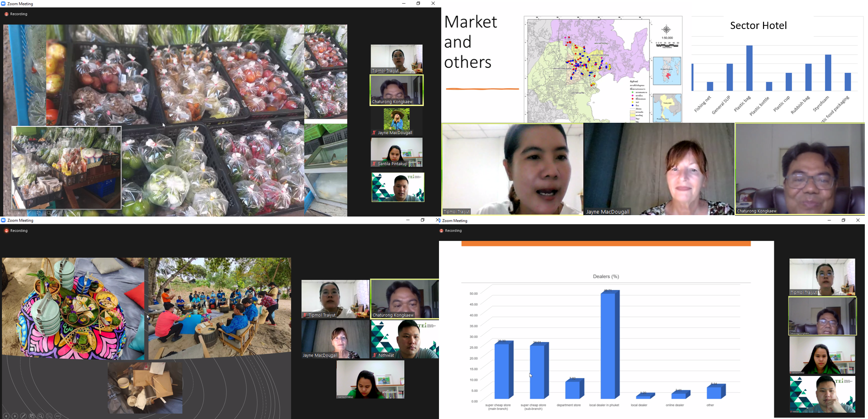Click the 'super cheap store (main branch)' bar
The height and width of the screenshot is (419, 868).
click(503, 370)
